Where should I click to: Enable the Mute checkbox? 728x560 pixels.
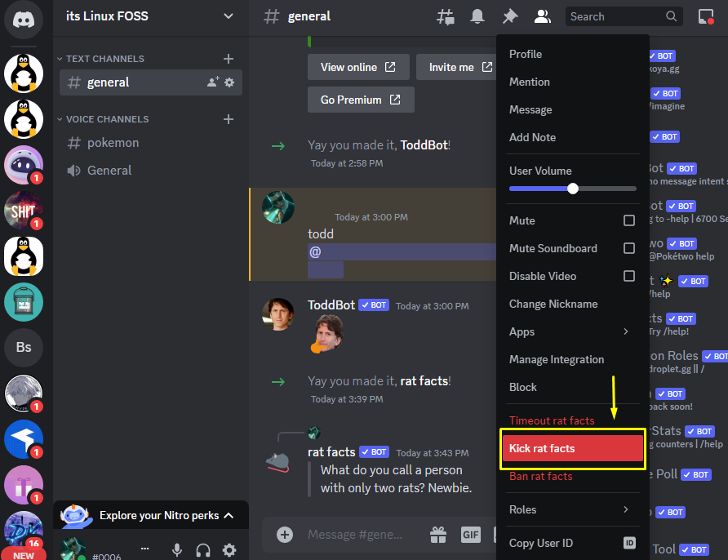(x=629, y=220)
